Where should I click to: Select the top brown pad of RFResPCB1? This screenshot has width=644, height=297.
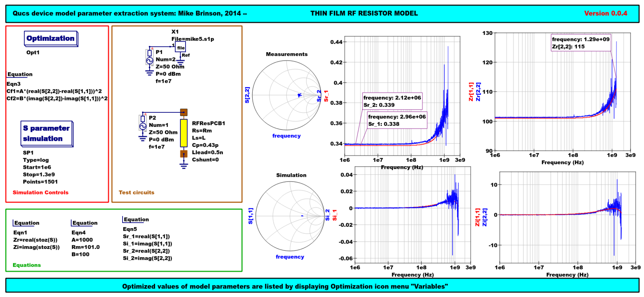(x=184, y=112)
